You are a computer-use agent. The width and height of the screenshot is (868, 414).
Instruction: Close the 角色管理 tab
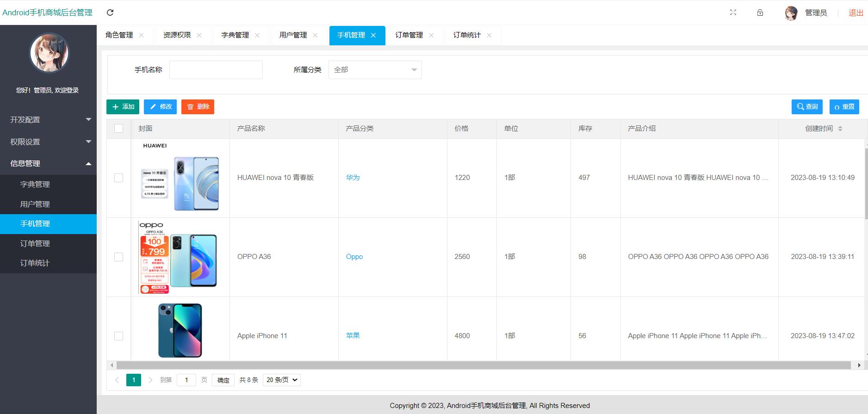(141, 35)
